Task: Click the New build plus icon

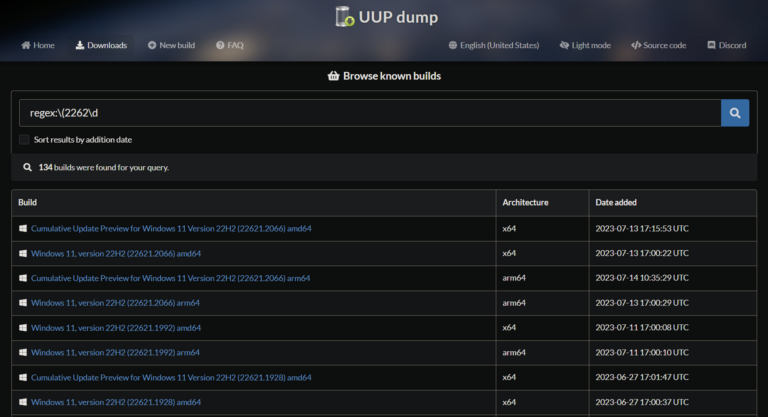Action: (152, 45)
